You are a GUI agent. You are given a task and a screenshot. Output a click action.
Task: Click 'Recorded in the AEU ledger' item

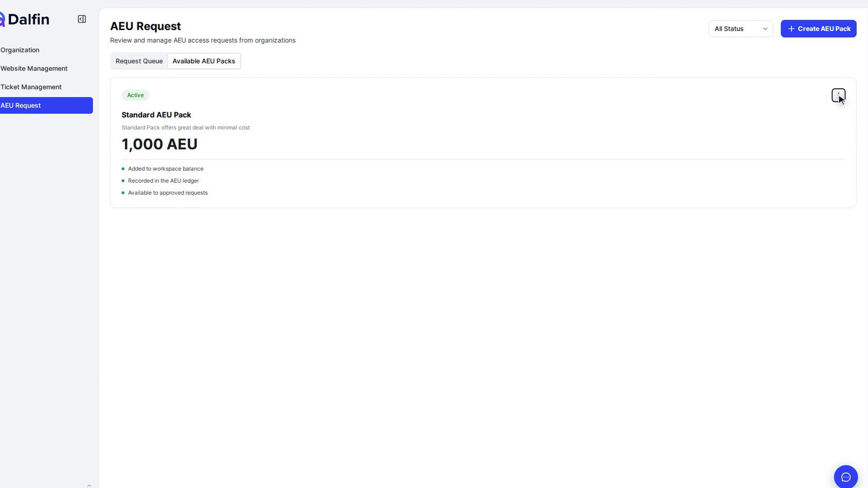pos(163,181)
